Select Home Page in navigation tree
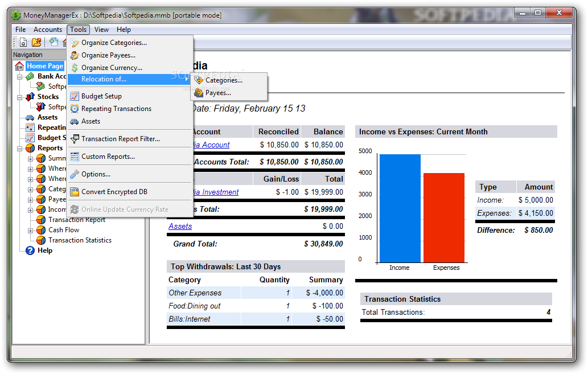Screen dimensions: 588x374 45,66
